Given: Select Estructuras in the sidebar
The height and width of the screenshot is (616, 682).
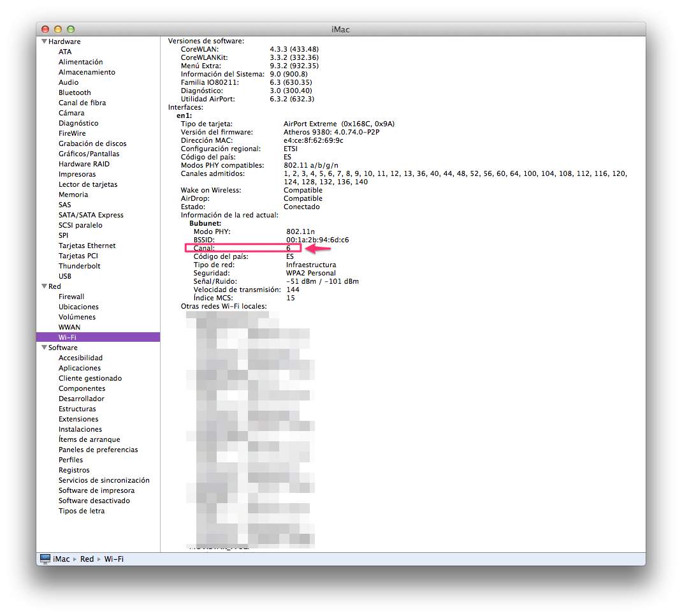Looking at the screenshot, I should coord(77,409).
